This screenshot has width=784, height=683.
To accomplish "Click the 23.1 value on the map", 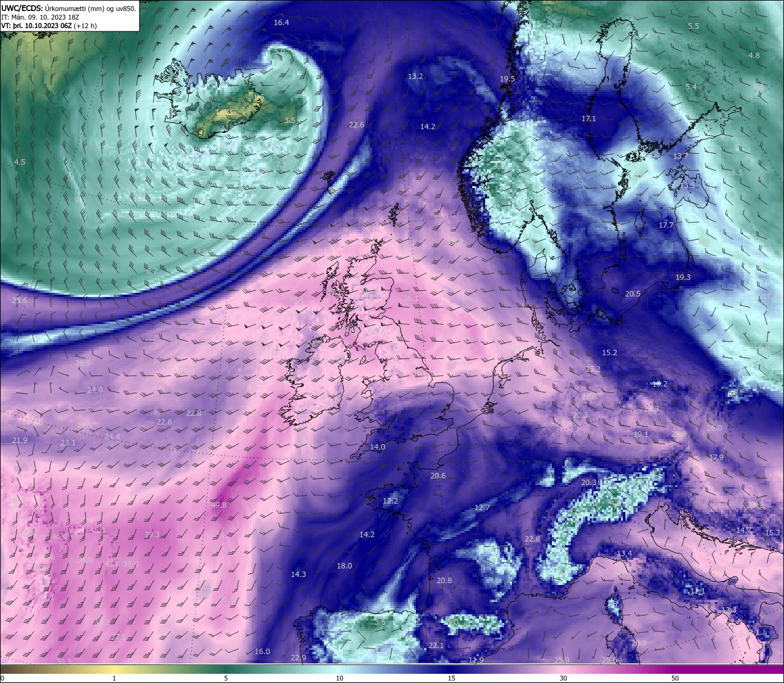I will [x=68, y=443].
